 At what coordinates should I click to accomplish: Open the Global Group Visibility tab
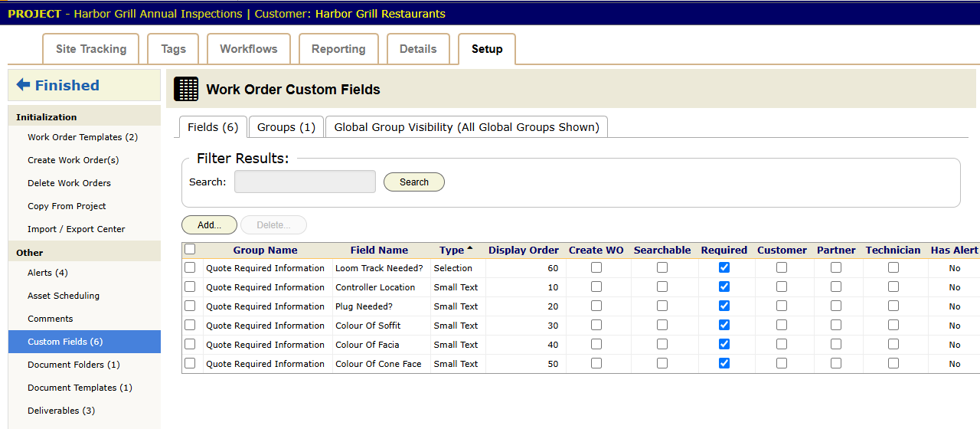point(467,127)
